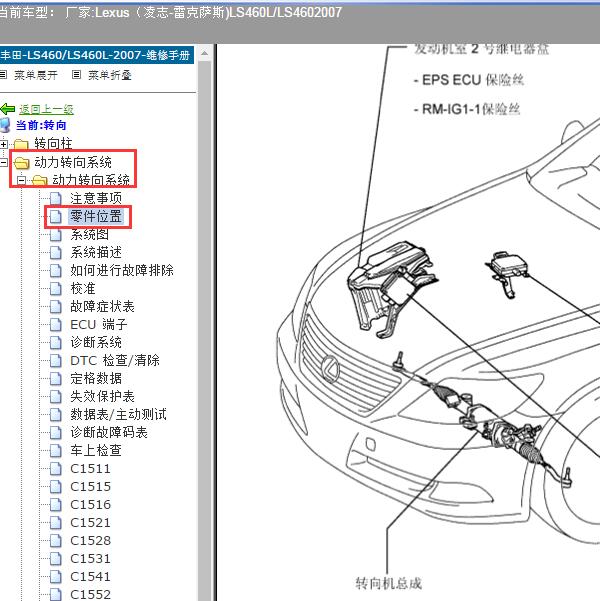Click the green back arrow icon
Image resolution: width=600 pixels, height=601 pixels.
coord(8,109)
